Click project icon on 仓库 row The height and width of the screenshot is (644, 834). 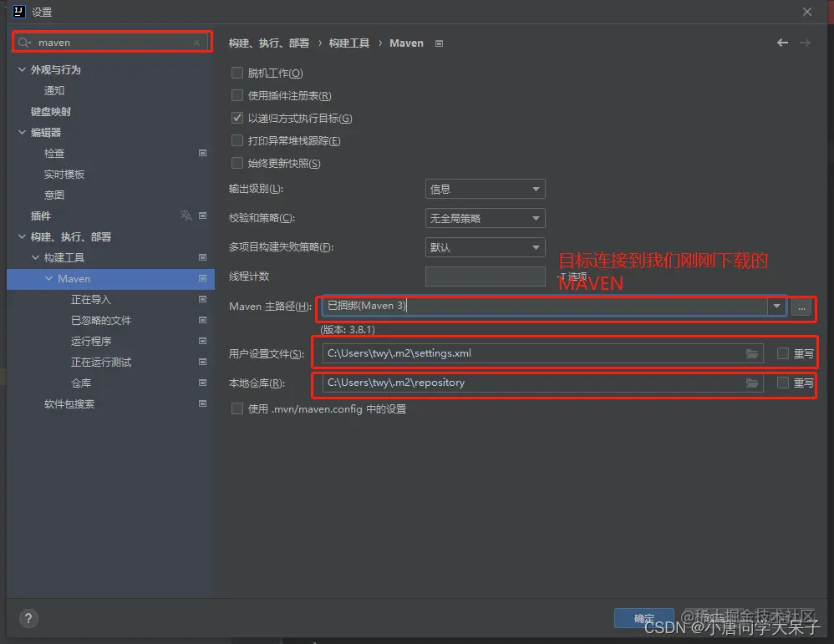point(202,383)
